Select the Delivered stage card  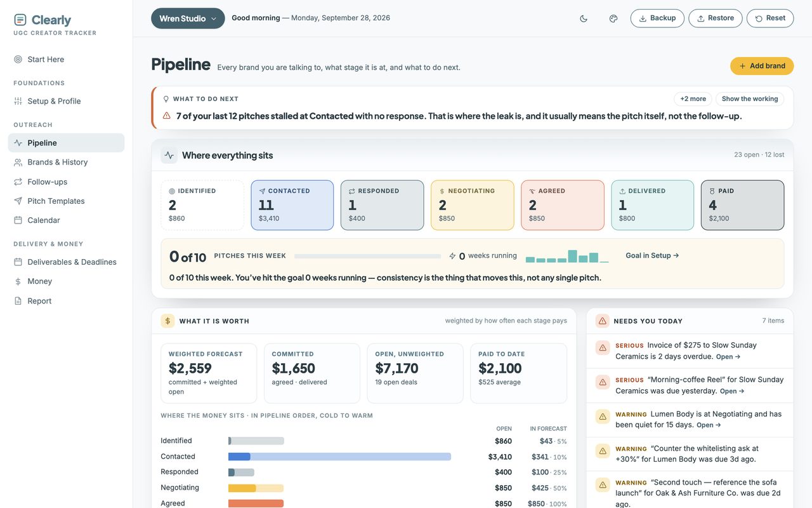653,205
